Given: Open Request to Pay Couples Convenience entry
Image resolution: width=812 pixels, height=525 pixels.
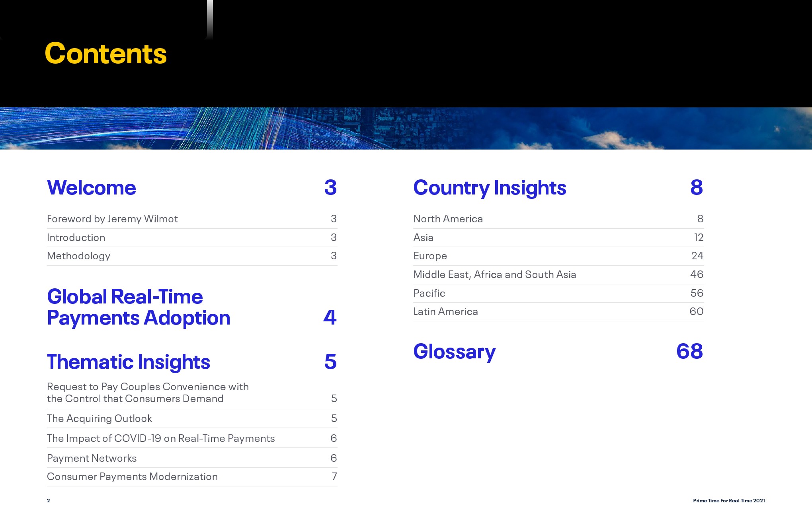Looking at the screenshot, I should [147, 393].
